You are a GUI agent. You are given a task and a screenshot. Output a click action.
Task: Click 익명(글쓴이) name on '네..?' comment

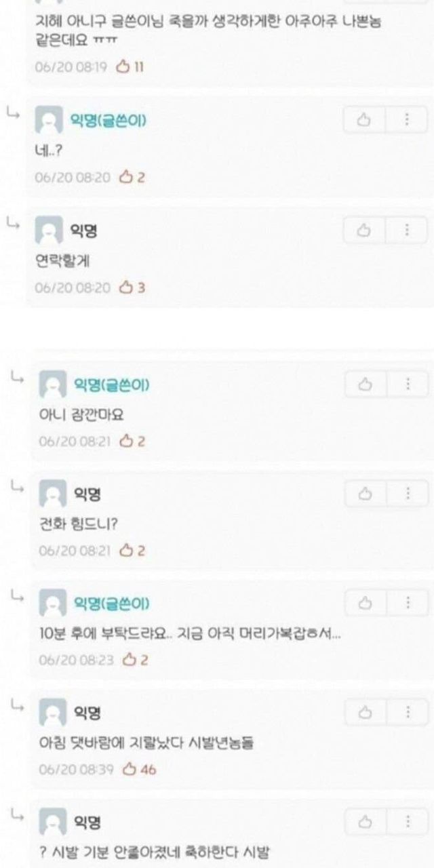(x=108, y=121)
